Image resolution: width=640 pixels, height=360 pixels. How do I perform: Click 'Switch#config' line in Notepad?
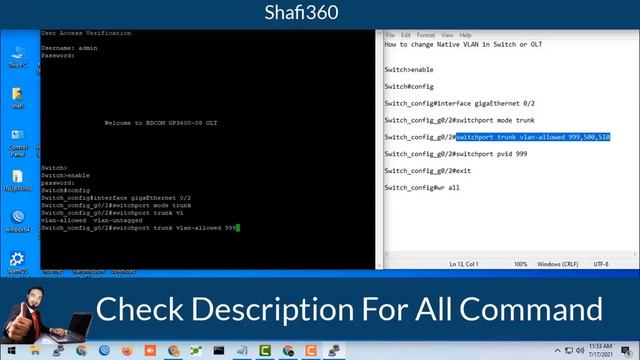pos(409,87)
